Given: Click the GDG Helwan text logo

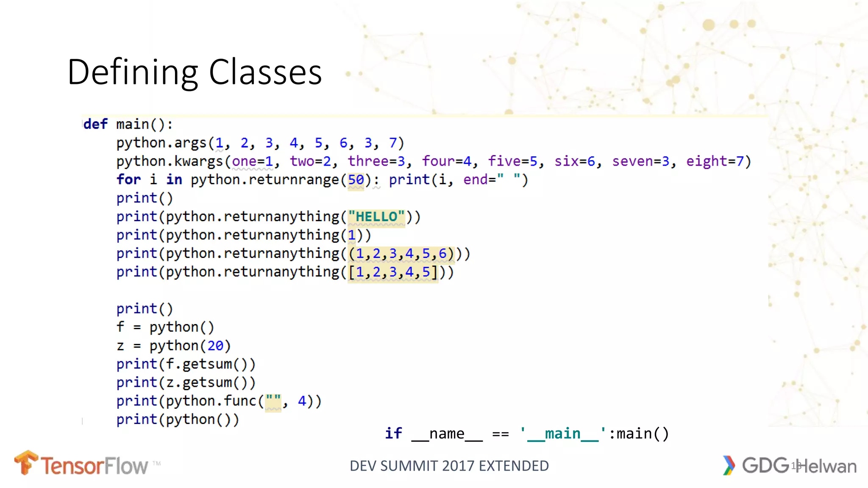Looking at the screenshot, I should [x=800, y=466].
